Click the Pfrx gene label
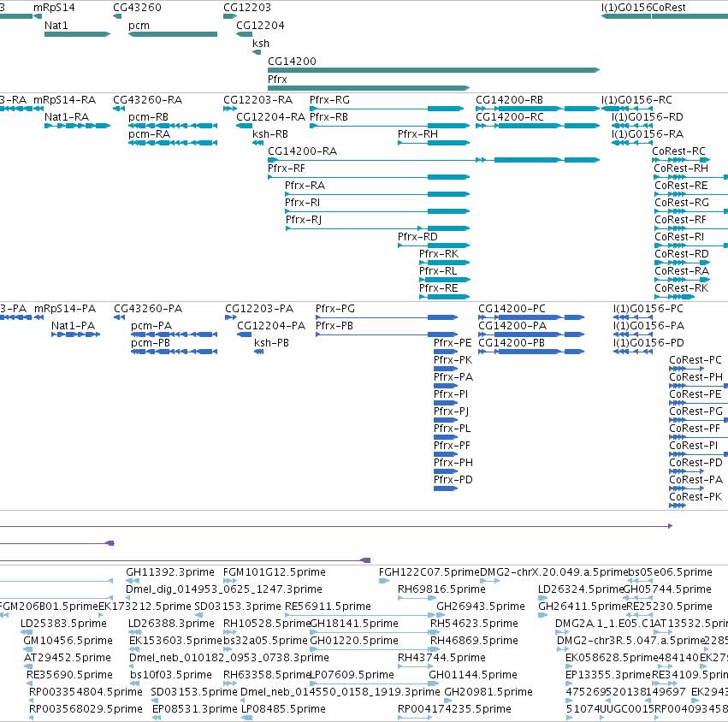 [x=277, y=80]
